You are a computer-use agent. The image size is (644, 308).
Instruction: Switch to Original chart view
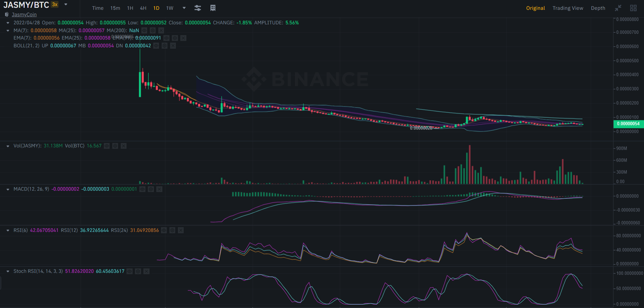[535, 8]
